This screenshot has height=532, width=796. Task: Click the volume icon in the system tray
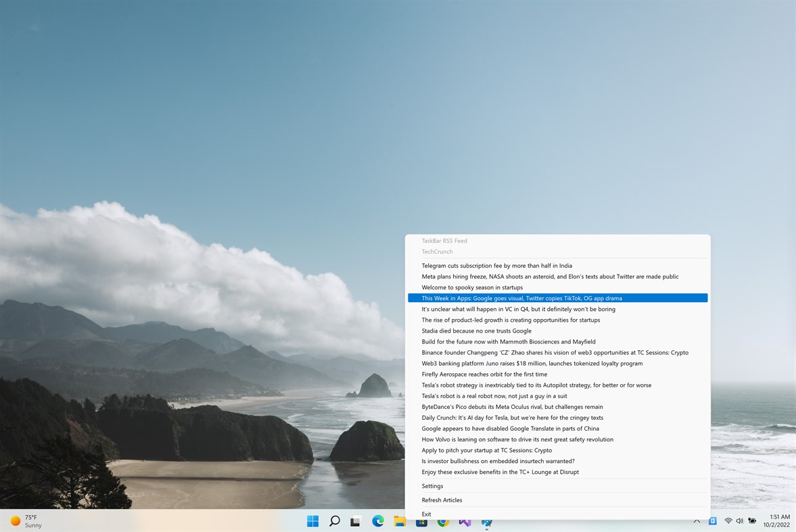[740, 521]
